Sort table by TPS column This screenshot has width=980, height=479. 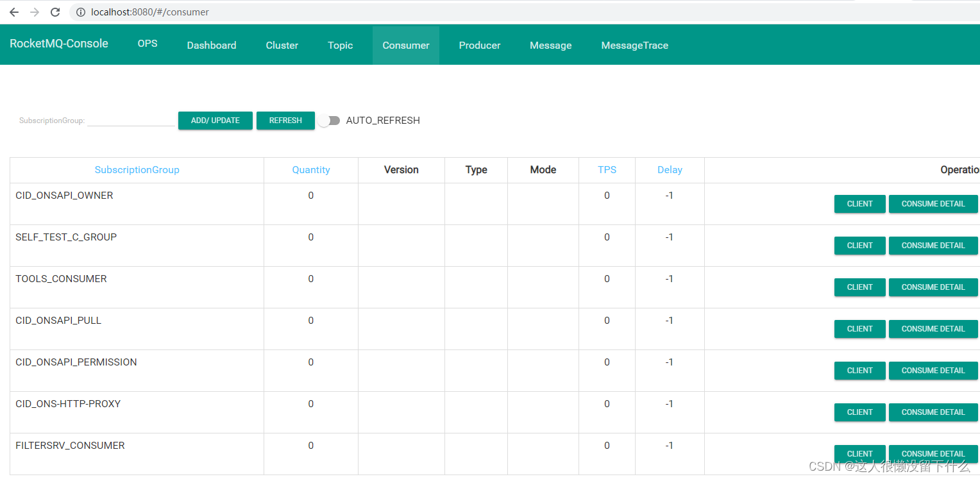click(x=607, y=170)
